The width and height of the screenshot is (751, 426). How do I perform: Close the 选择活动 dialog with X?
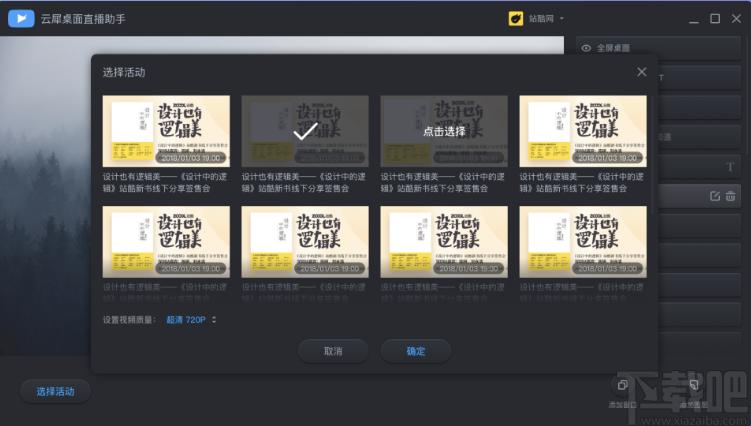point(642,72)
